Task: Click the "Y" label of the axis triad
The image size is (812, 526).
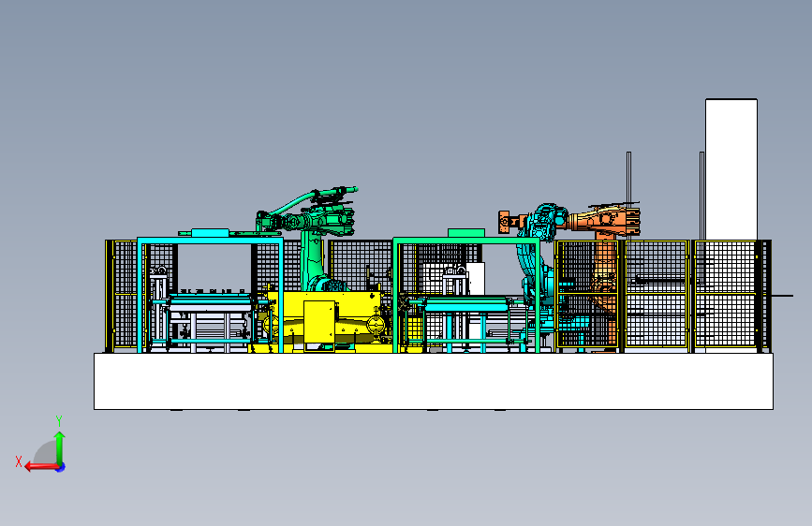Action: point(59,420)
